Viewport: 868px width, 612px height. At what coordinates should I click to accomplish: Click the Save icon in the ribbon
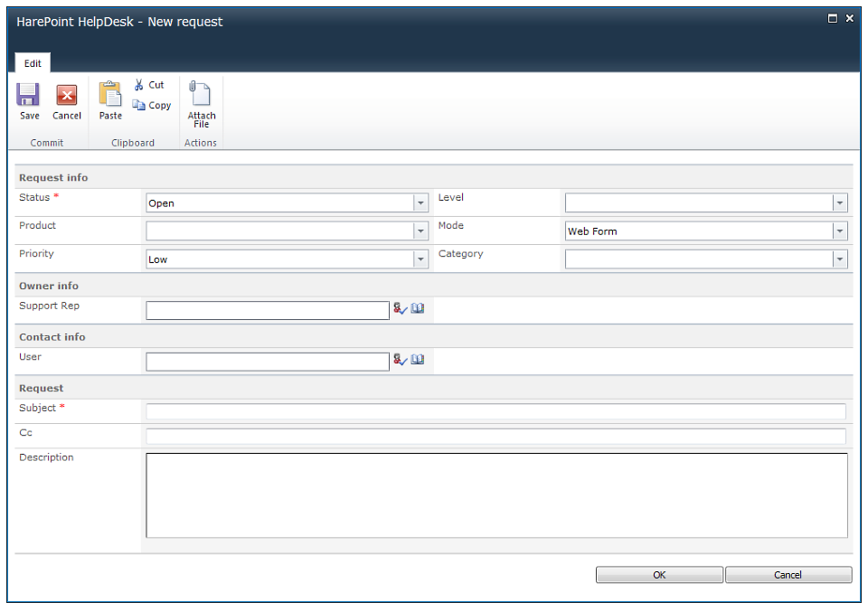[29, 95]
